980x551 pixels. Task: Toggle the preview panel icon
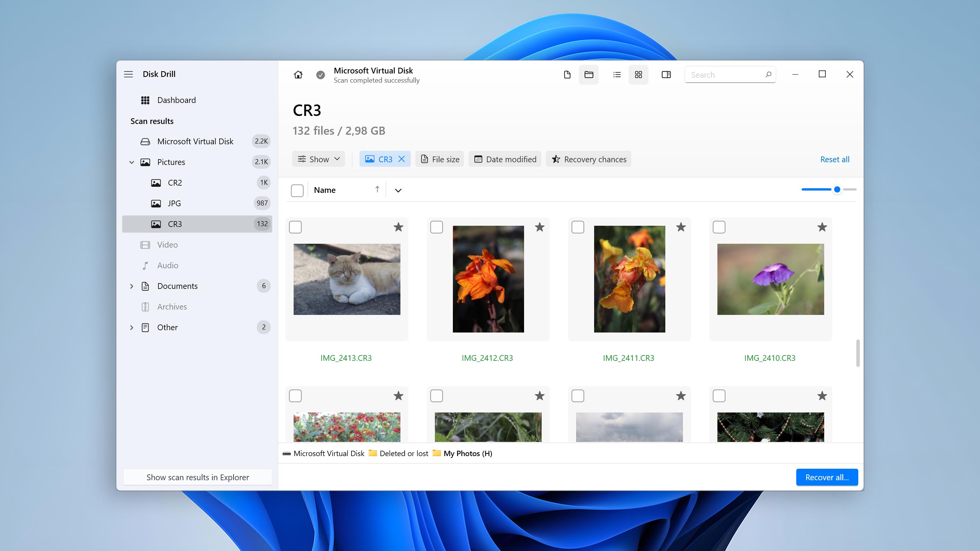pyautogui.click(x=666, y=75)
